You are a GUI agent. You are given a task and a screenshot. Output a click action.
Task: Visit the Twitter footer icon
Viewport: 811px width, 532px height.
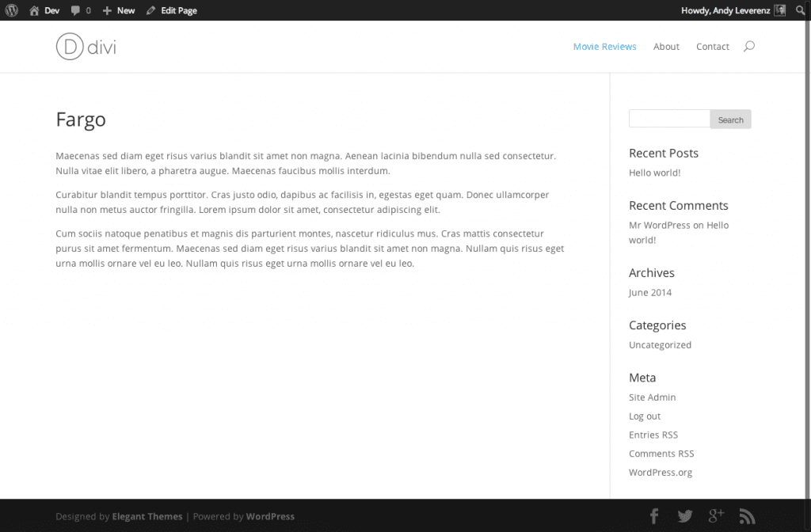coord(685,516)
